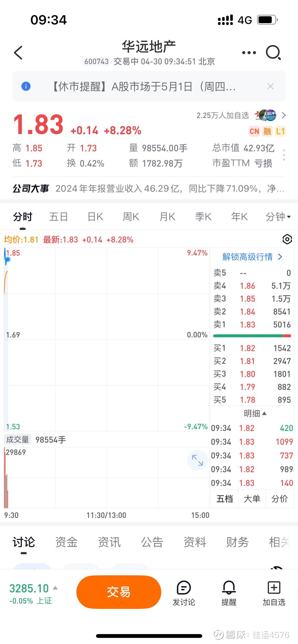This screenshot has height=644, width=298.
Task: Tap the 买3 1.80 order row
Action: pos(252,374)
